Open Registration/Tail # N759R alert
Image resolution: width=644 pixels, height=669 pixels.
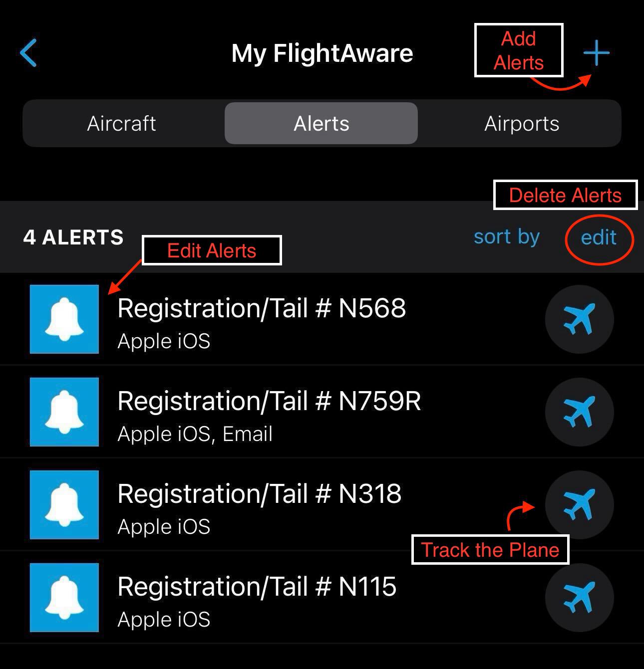tap(322, 412)
